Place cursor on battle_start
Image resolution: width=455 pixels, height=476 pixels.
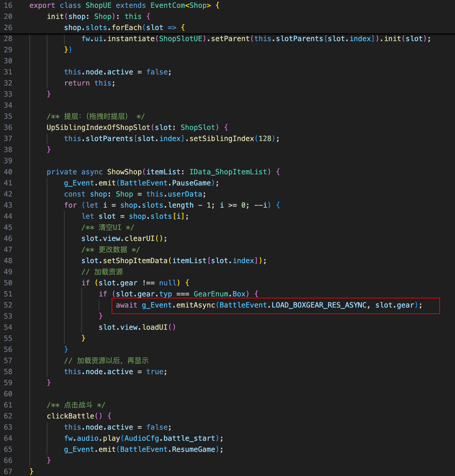tap(189, 438)
